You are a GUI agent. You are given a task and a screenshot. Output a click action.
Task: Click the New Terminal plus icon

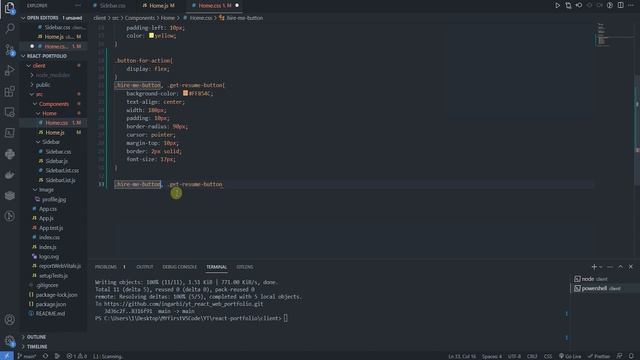click(x=594, y=267)
